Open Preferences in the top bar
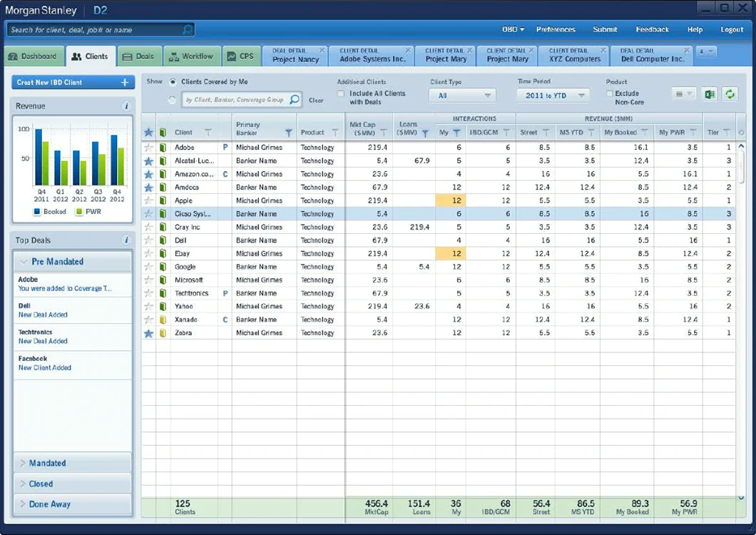The width and height of the screenshot is (756, 535). point(556,29)
